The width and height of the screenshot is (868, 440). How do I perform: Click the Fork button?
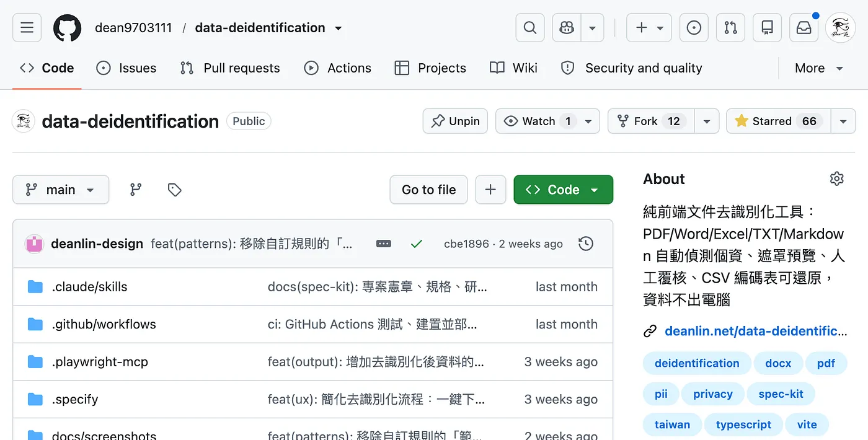pyautogui.click(x=650, y=121)
